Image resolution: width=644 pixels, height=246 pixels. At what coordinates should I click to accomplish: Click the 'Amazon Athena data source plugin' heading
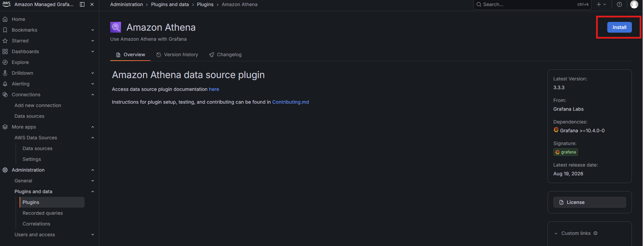pos(188,75)
